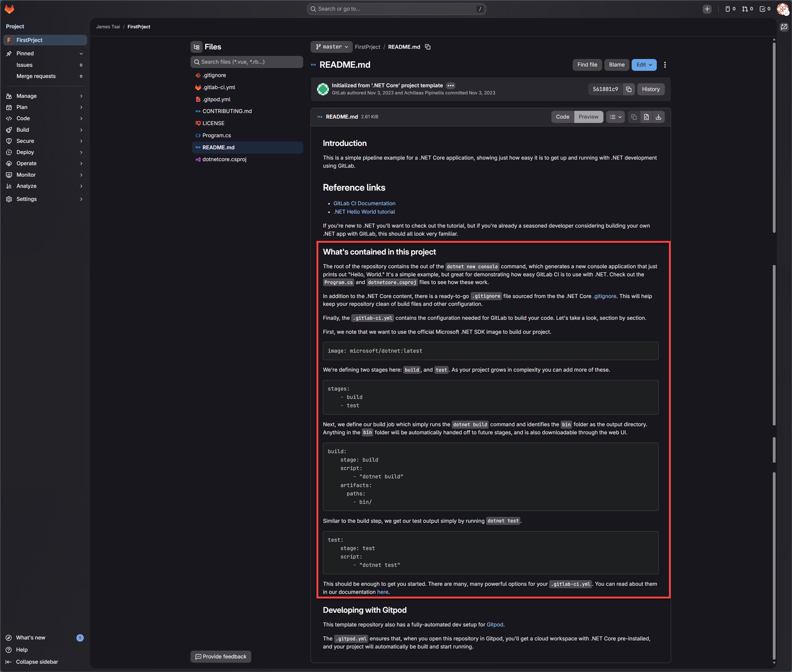Viewport: 792px width, 672px height.
Task: Open GitLab CI Documentation link
Action: click(x=364, y=203)
